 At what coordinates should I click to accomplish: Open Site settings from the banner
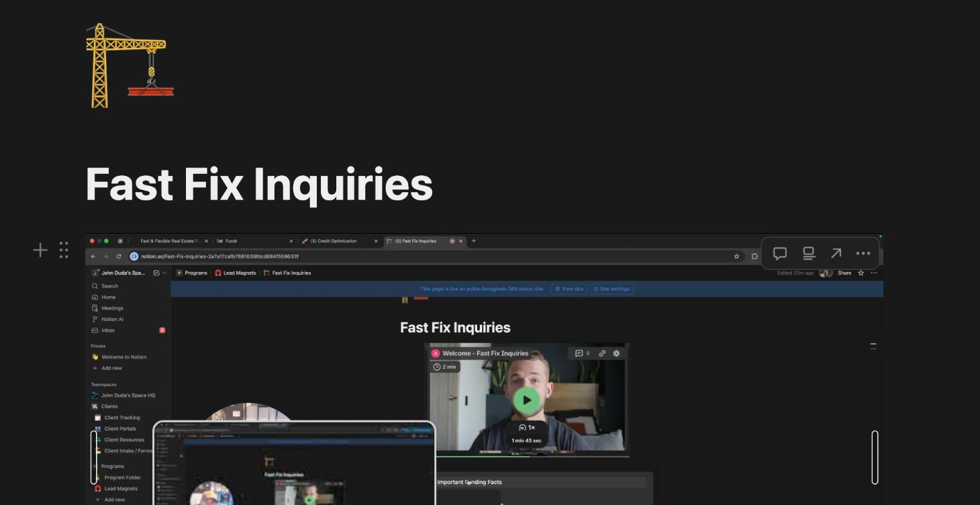click(611, 288)
